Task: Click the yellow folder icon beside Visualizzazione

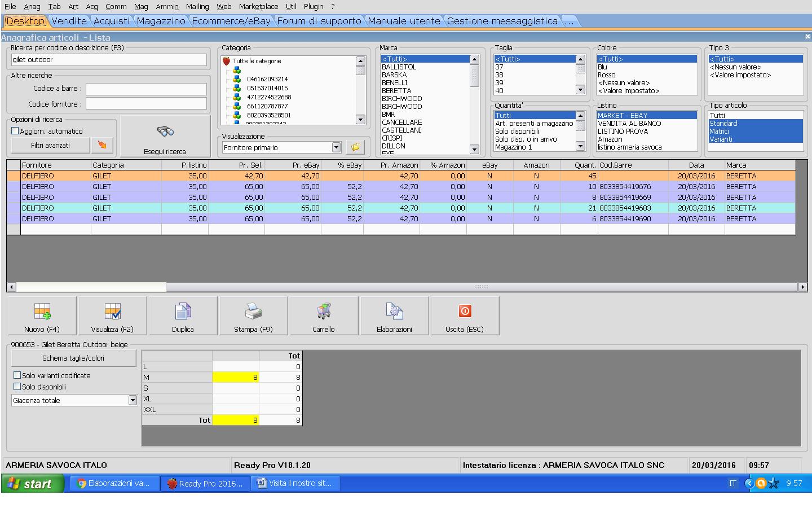Action: point(355,147)
